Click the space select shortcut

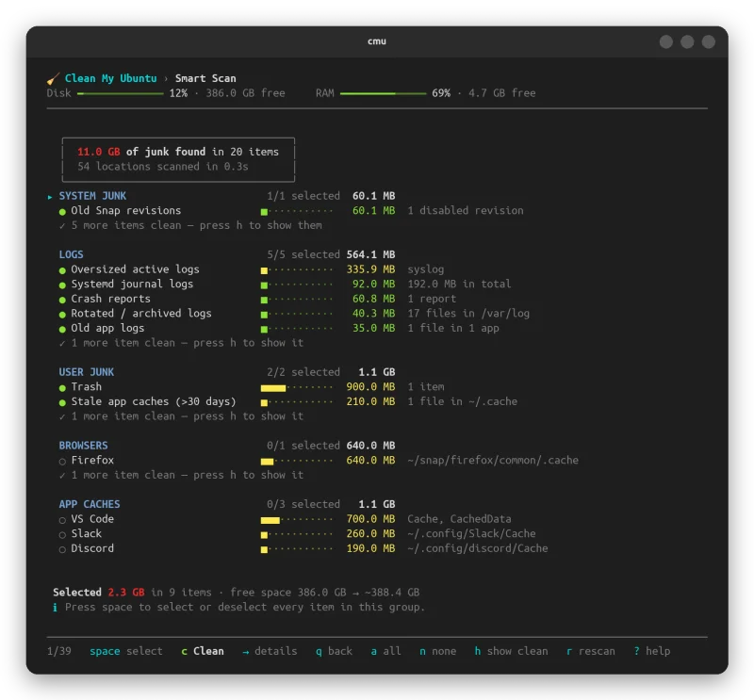[126, 651]
